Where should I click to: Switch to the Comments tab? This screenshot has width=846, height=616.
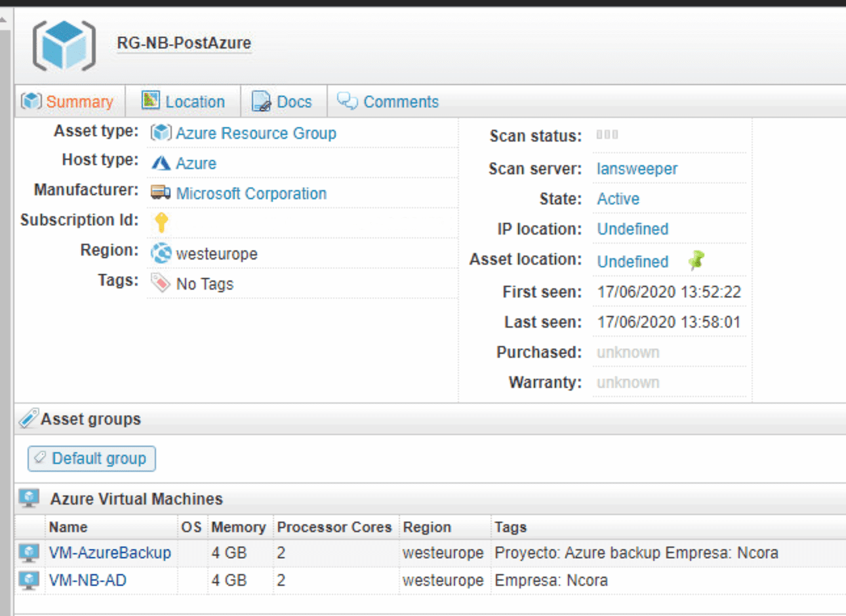point(388,102)
